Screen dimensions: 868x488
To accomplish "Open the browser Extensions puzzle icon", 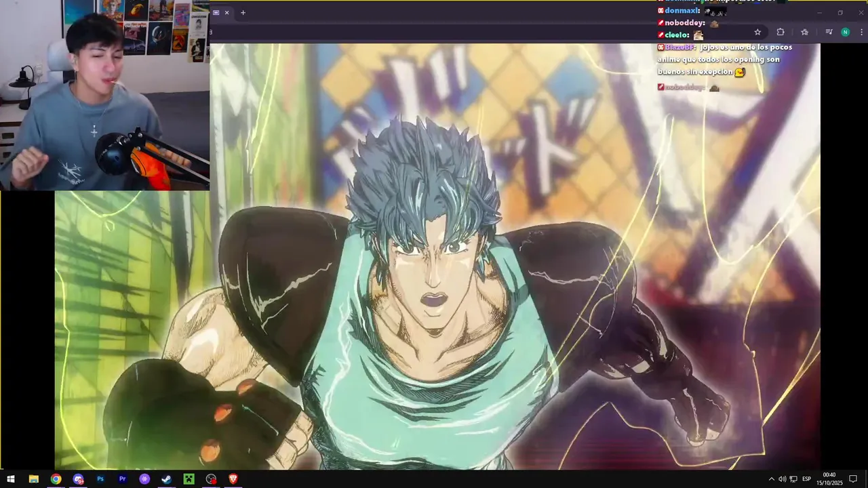I will pos(781,32).
